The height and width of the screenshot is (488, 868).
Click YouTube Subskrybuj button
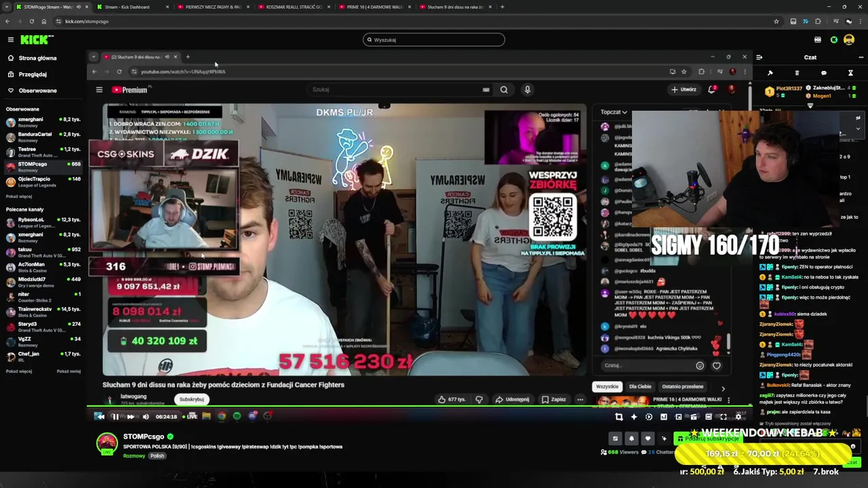point(191,400)
